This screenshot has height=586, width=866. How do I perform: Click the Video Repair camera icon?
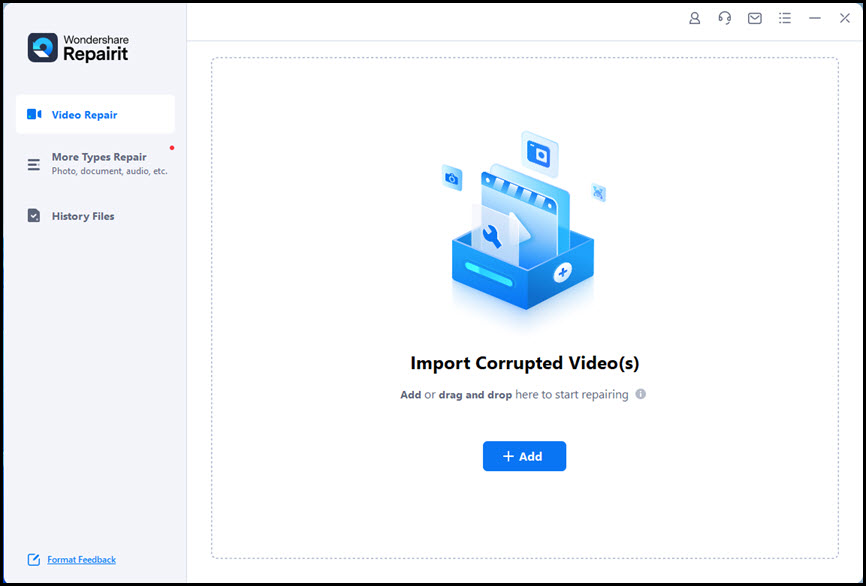(x=34, y=114)
